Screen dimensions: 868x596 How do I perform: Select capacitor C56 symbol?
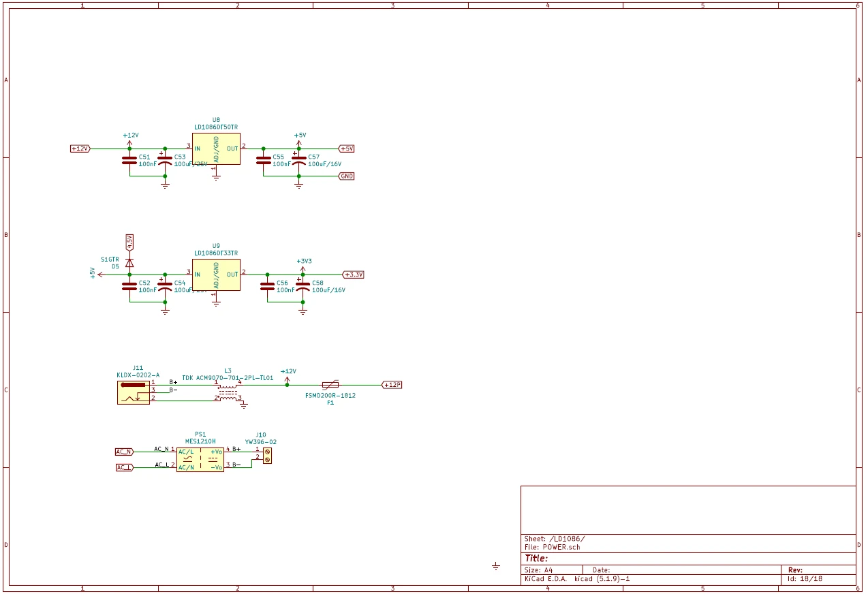coord(268,287)
